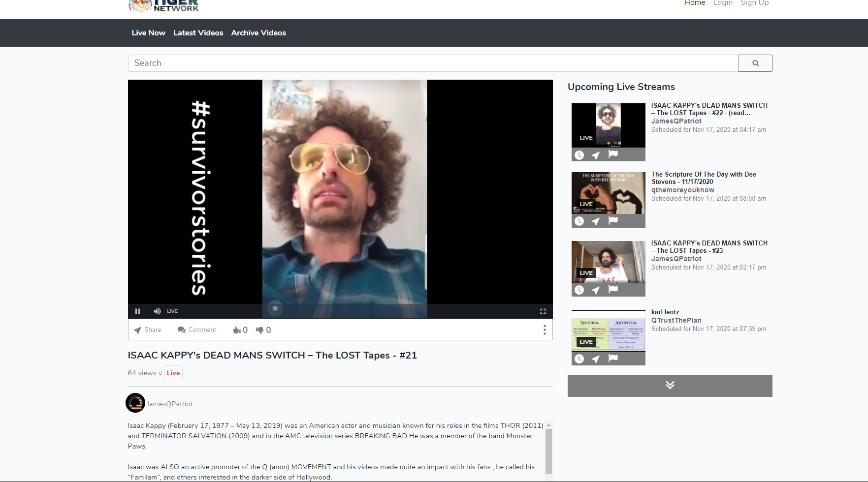868x482 pixels.
Task: Open karl lentz title link
Action: click(x=665, y=312)
